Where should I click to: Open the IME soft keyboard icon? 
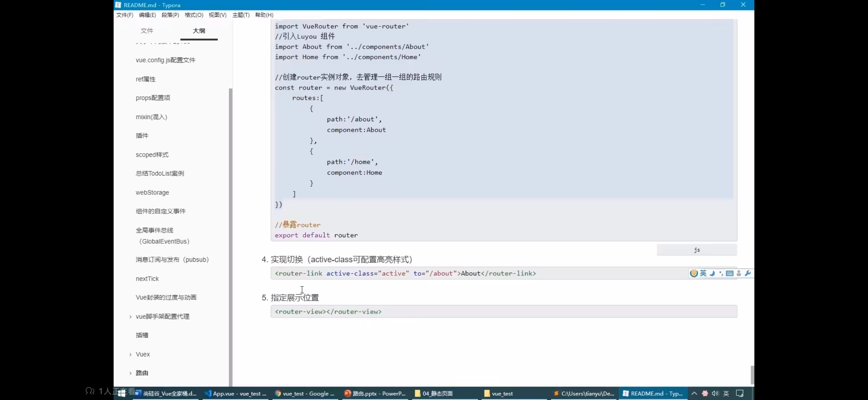pyautogui.click(x=730, y=273)
